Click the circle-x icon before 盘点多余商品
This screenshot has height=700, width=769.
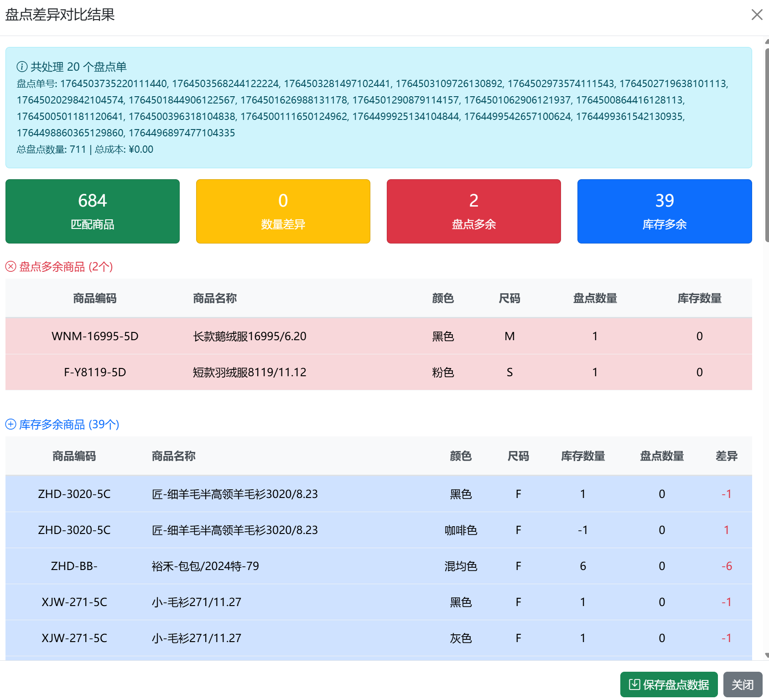pyautogui.click(x=10, y=266)
